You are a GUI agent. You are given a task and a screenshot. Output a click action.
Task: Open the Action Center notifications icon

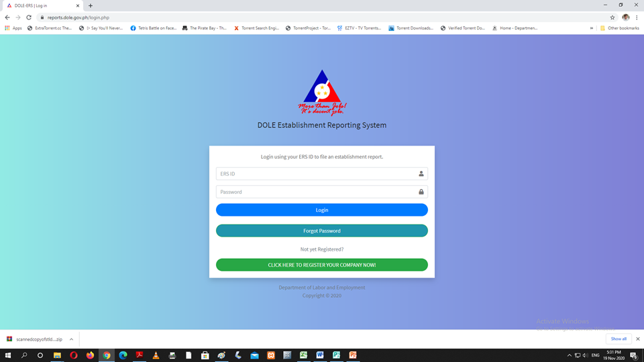point(634,355)
